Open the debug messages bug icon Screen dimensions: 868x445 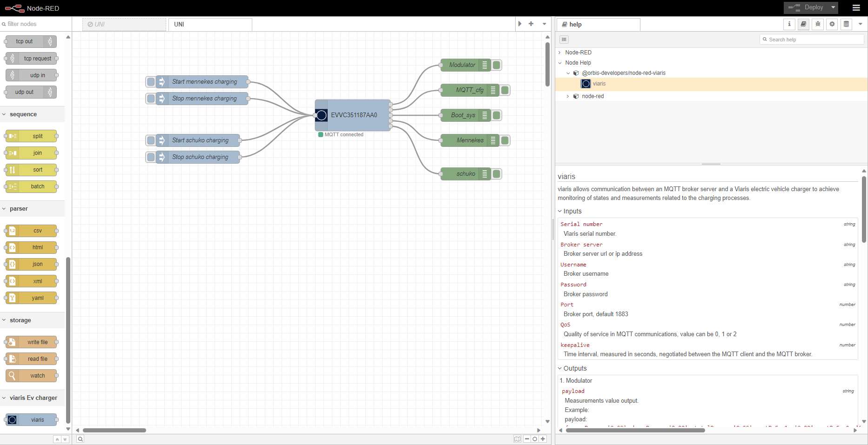(x=818, y=24)
